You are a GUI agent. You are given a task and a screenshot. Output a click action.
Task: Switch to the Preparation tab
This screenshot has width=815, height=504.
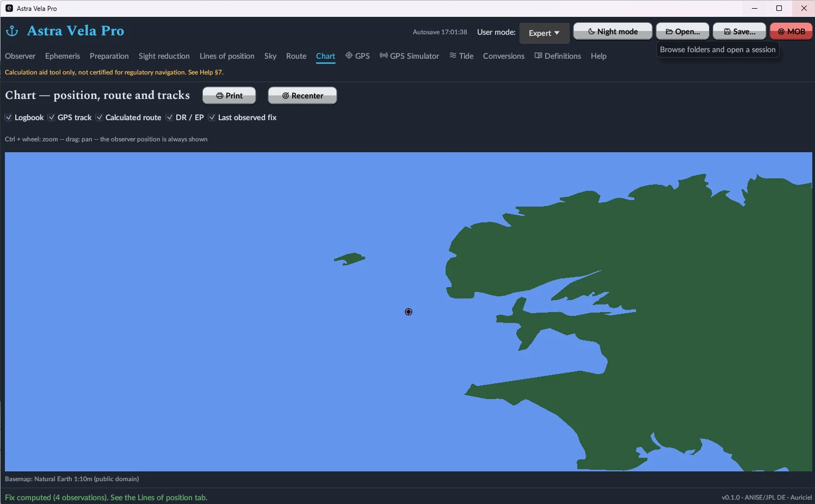(109, 56)
